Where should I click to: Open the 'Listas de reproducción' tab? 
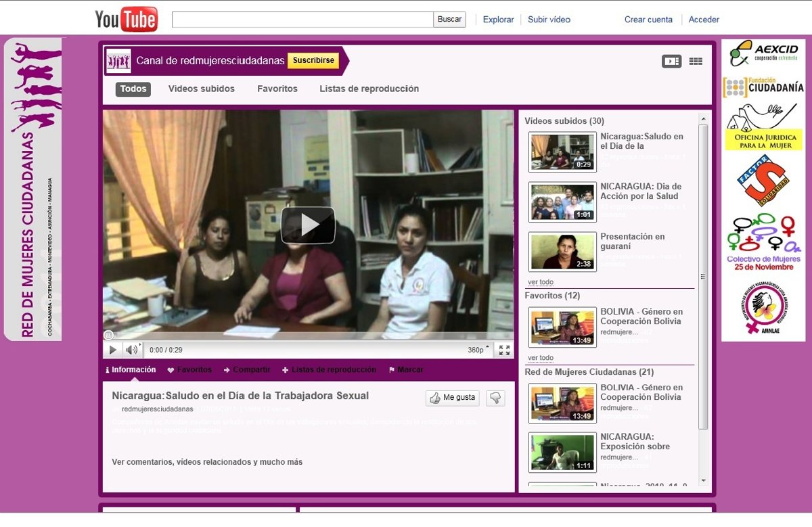[x=369, y=89]
